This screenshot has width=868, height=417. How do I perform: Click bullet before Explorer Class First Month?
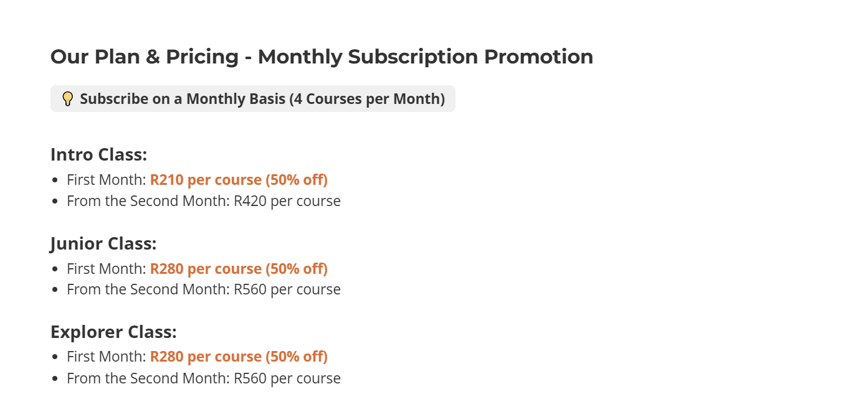(55, 357)
